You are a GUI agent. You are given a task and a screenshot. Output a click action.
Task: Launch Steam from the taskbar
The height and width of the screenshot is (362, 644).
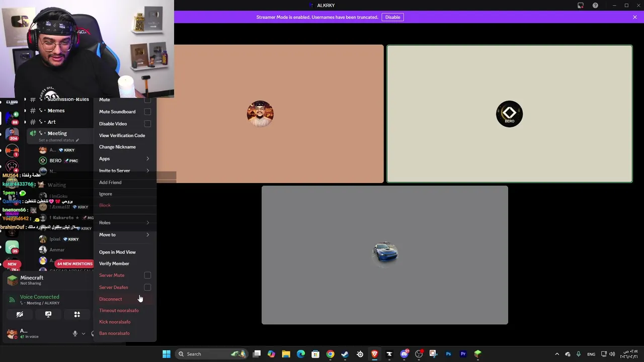[345, 354]
